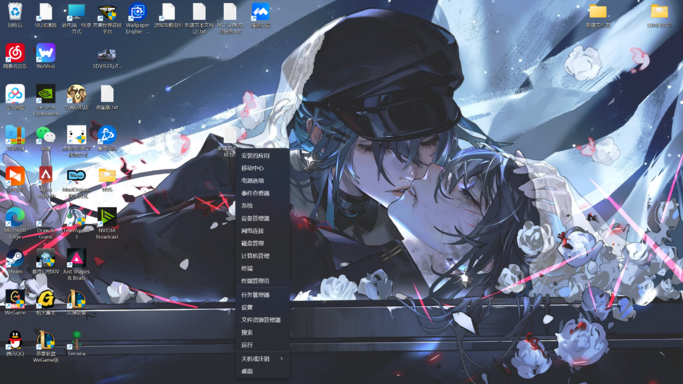The width and height of the screenshot is (683, 384).
Task: Choose 设置 in the context menu
Action: [247, 307]
